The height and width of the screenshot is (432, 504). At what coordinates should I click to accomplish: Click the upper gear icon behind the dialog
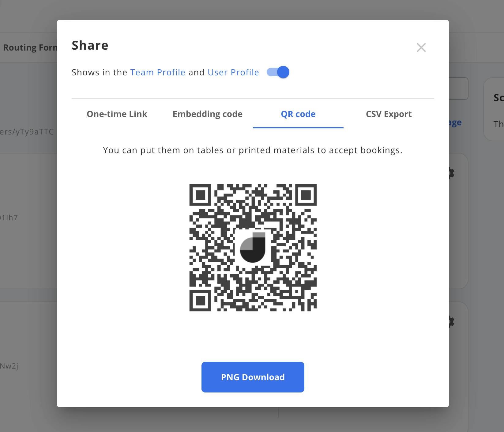tap(451, 173)
